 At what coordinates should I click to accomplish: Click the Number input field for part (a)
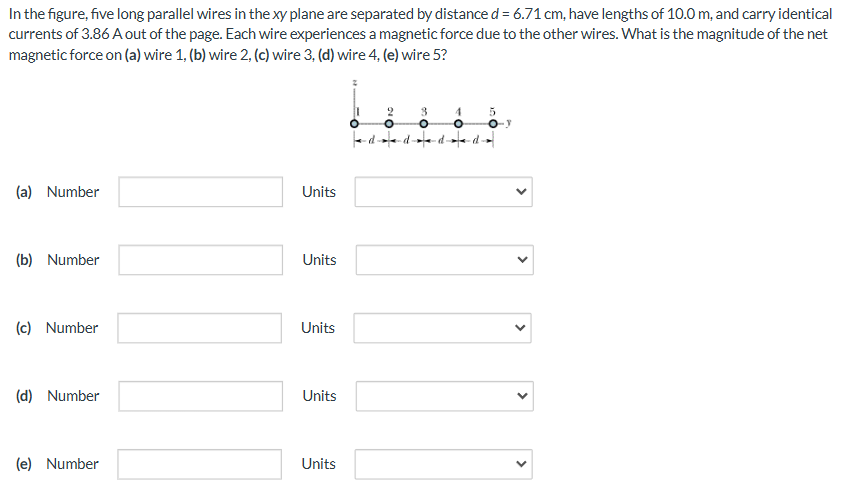[x=201, y=192]
